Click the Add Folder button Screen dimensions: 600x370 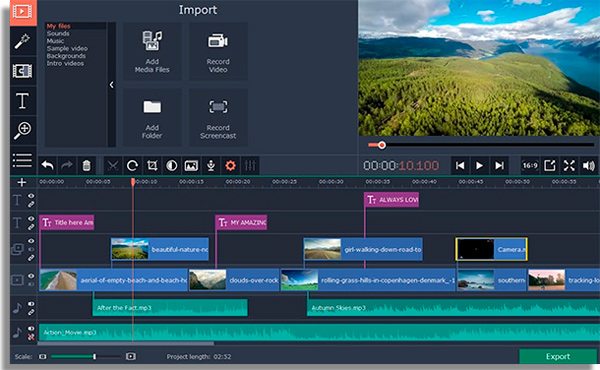coord(152,117)
